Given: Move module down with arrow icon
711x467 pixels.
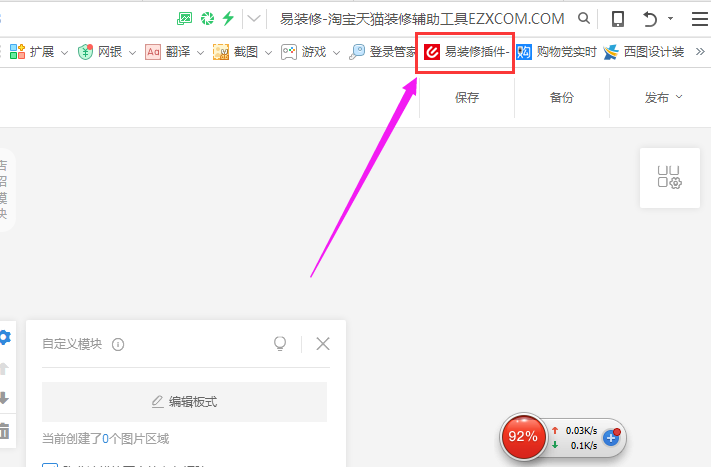Looking at the screenshot, I should [4, 398].
